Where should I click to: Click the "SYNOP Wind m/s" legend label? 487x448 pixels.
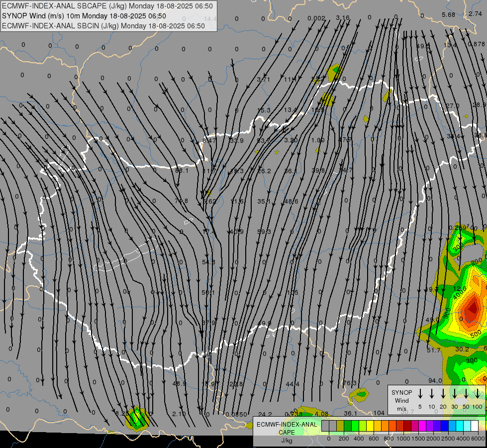coord(401,400)
